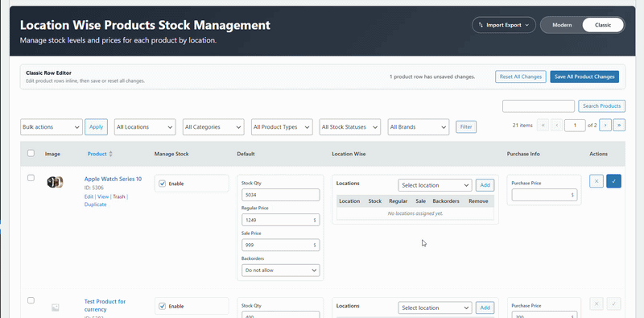The width and height of the screenshot is (644, 318).
Task: Click Edit link under Apple Watch
Action: (x=89, y=196)
